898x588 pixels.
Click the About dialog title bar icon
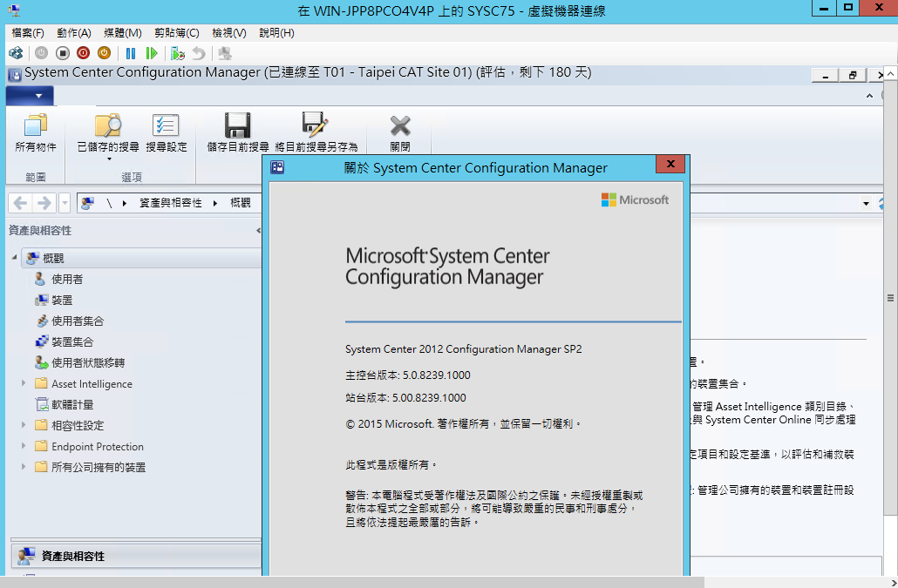pos(277,167)
